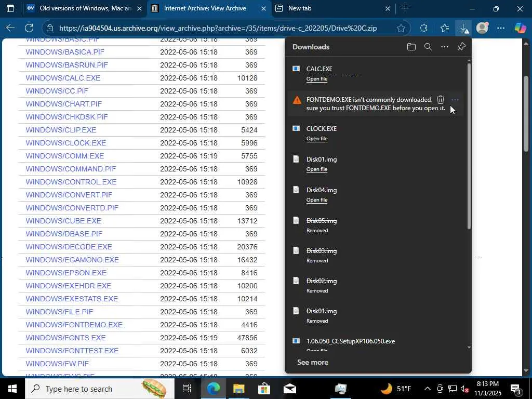Click the page vertical scrollbar
532x399 pixels.
[526, 114]
